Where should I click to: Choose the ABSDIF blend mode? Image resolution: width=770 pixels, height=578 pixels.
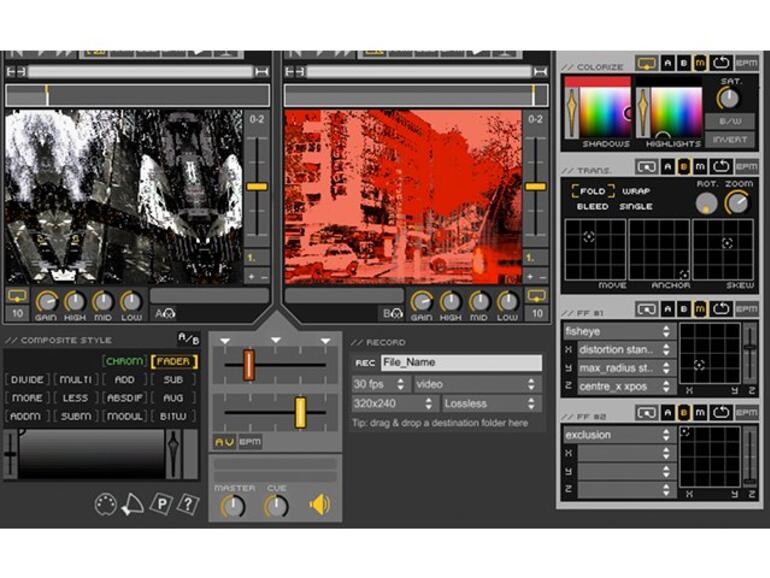pos(124,398)
